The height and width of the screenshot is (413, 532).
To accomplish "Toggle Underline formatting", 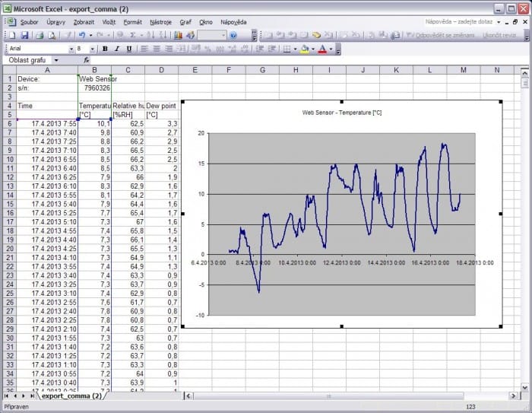I will click(128, 49).
